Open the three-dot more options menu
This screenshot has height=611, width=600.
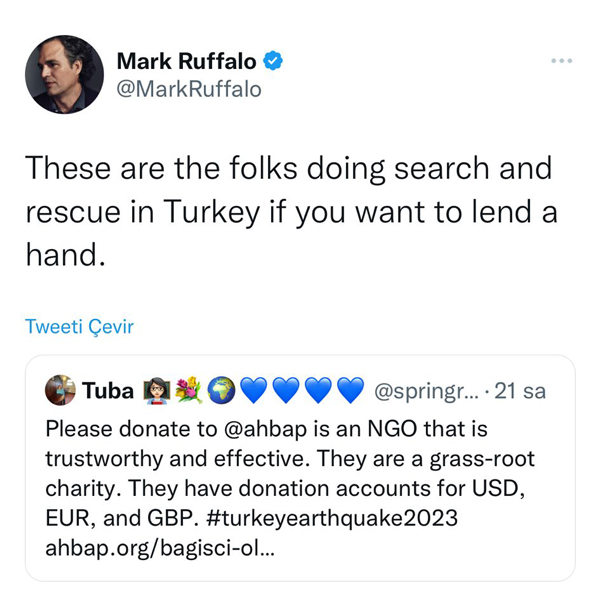(561, 61)
